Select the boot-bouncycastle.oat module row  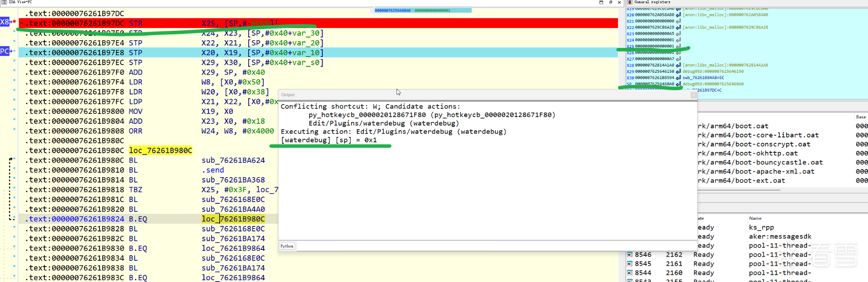pos(782,162)
